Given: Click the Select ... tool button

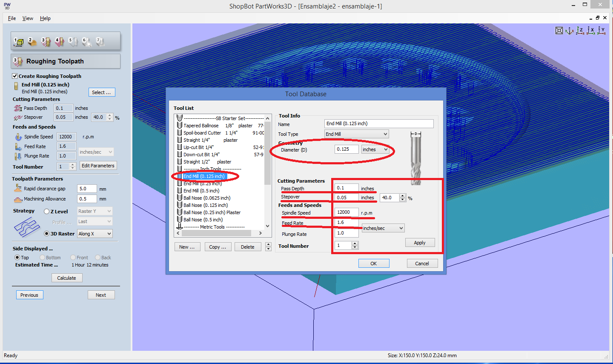Looking at the screenshot, I should pos(101,92).
